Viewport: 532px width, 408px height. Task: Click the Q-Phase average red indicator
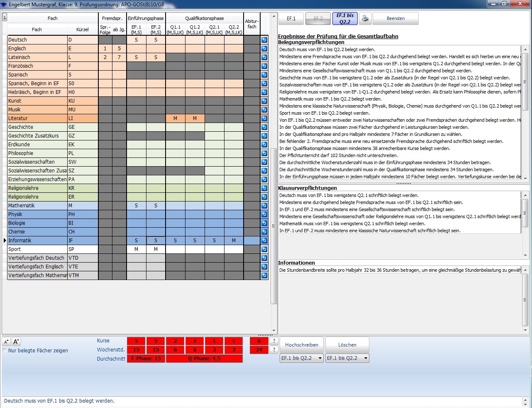coord(204,359)
